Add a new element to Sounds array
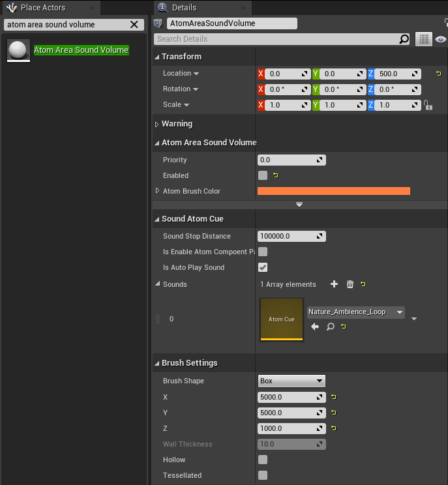Image resolution: width=448 pixels, height=485 pixels. tap(334, 284)
